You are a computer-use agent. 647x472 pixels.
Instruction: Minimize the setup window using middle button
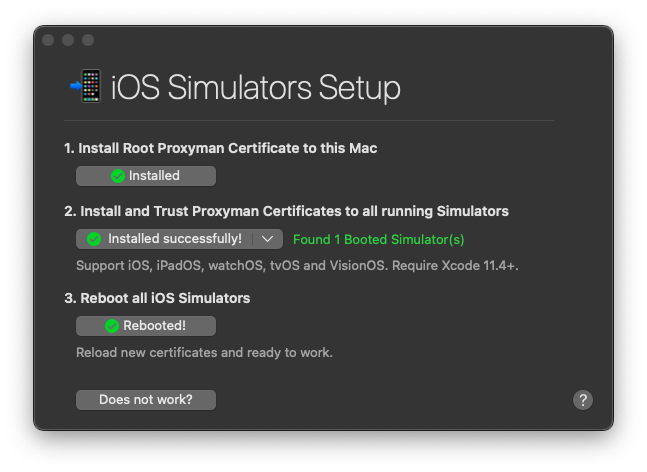click(68, 40)
